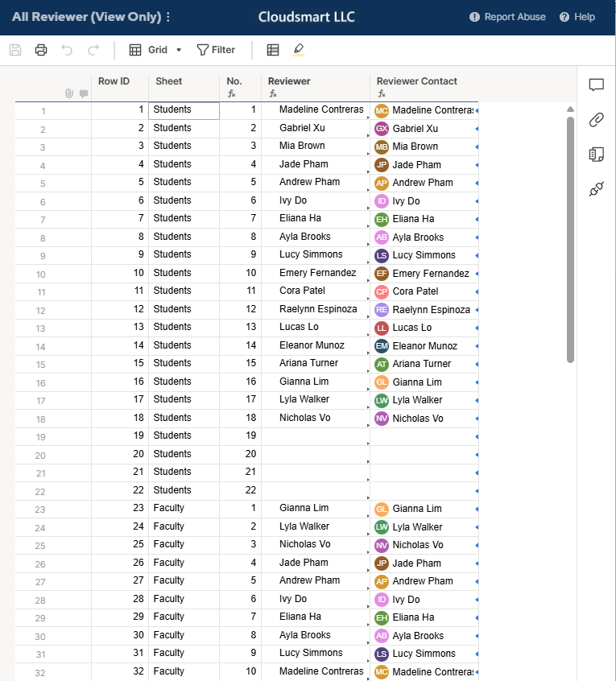Click the Save icon in toolbar

coord(15,50)
